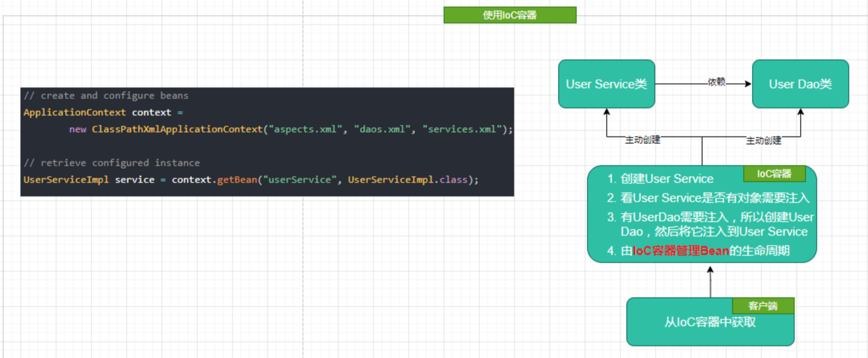The height and width of the screenshot is (358, 868).
Task: Click the 'getBean' method call
Action: click(237, 180)
